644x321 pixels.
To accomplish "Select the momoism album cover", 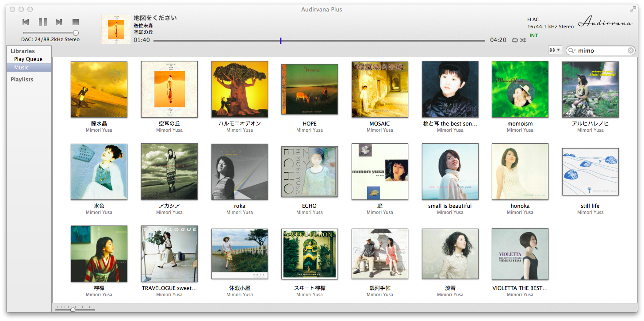I will pyautogui.click(x=520, y=89).
